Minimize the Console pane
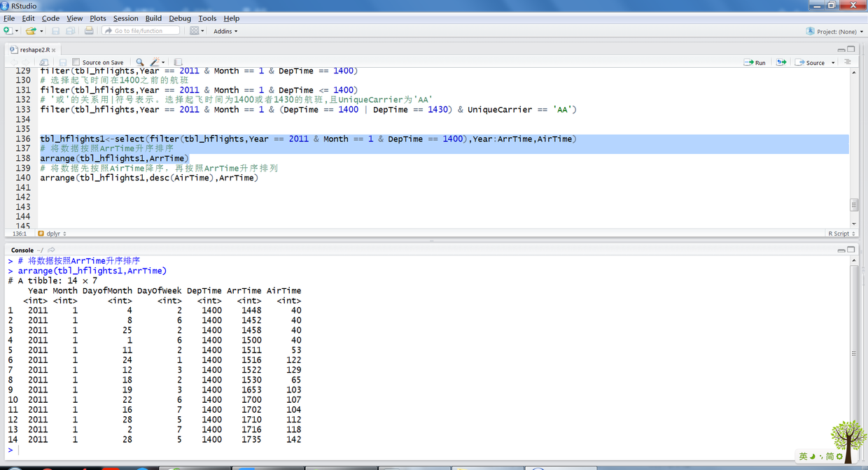The width and height of the screenshot is (868, 470). pyautogui.click(x=841, y=249)
